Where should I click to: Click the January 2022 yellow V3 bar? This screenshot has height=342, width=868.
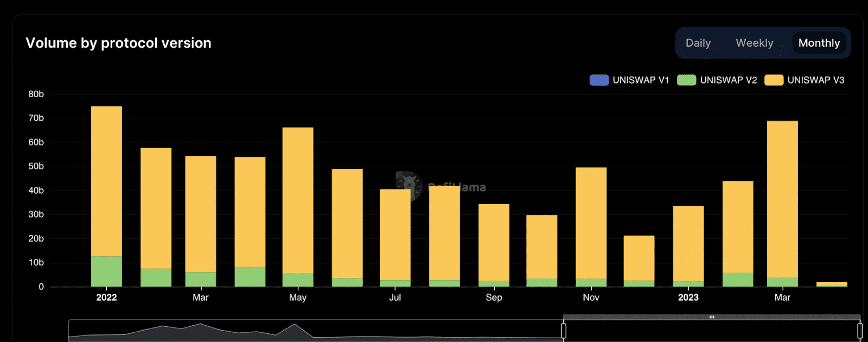(x=106, y=181)
